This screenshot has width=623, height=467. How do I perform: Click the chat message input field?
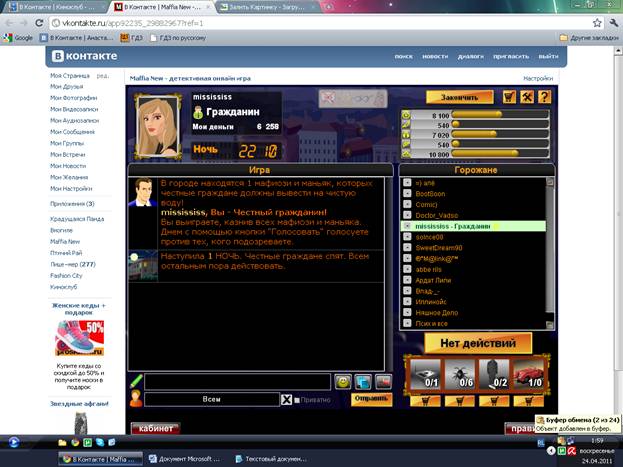click(238, 382)
